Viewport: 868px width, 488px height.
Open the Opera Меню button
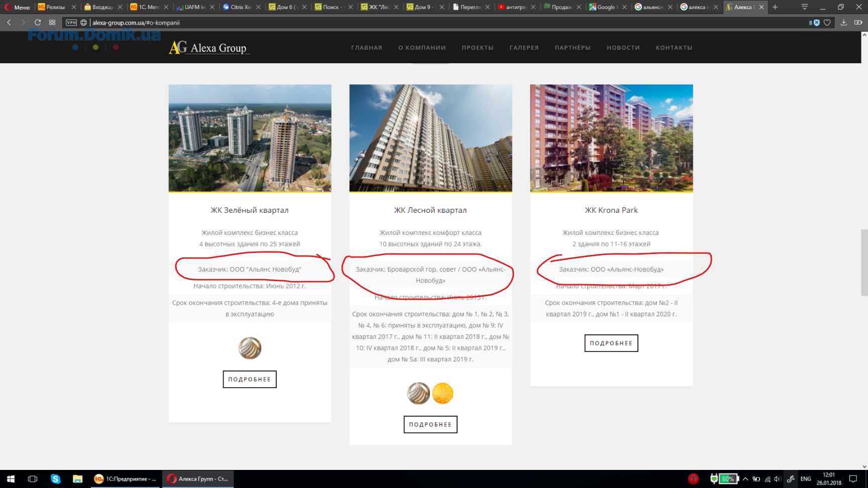(17, 7)
